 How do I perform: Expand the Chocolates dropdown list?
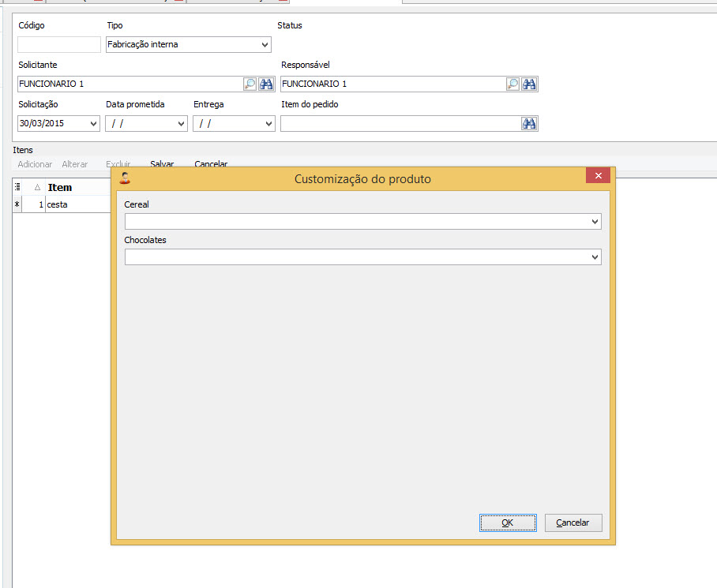595,257
